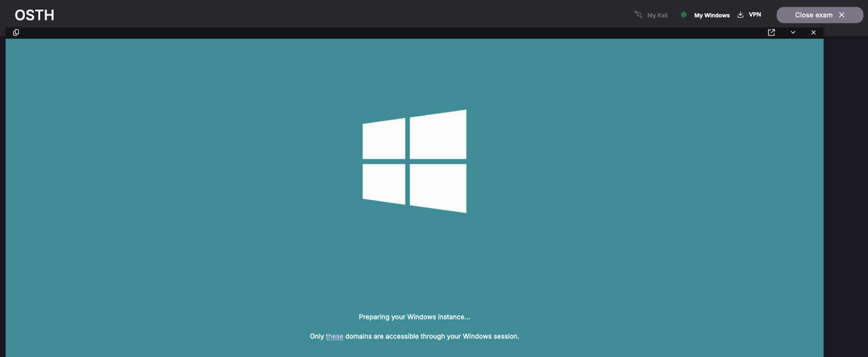Image resolution: width=868 pixels, height=357 pixels.
Task: Click the Close exam button
Action: [x=819, y=15]
